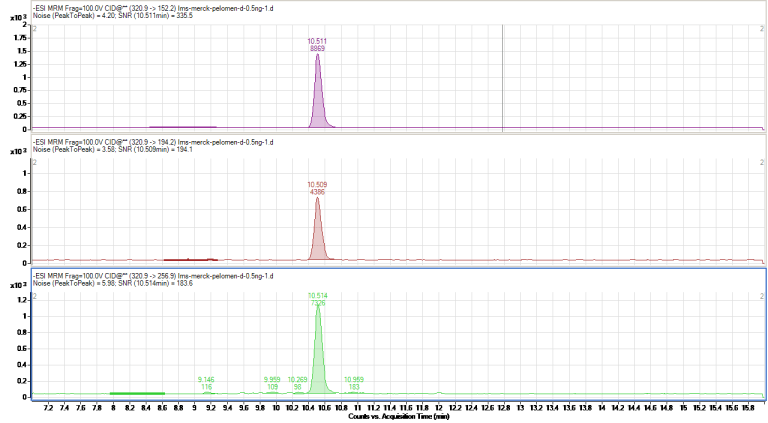Select the small peak labeled 9.146
The width and height of the screenshot is (768, 423).
[208, 393]
